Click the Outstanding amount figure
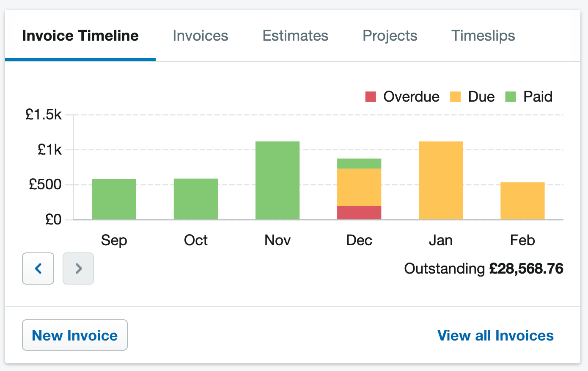The image size is (588, 371). (526, 269)
